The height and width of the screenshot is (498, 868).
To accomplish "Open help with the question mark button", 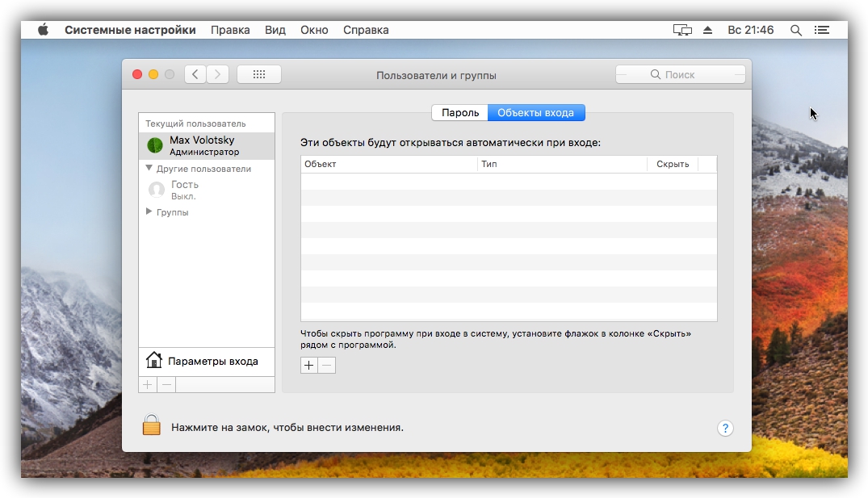I will coord(725,429).
